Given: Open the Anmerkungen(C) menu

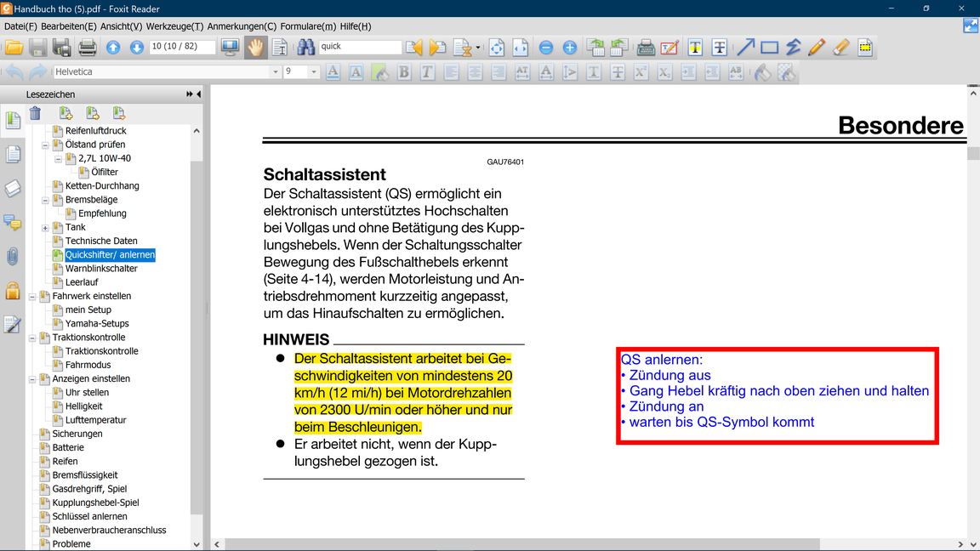Looking at the screenshot, I should click(242, 26).
